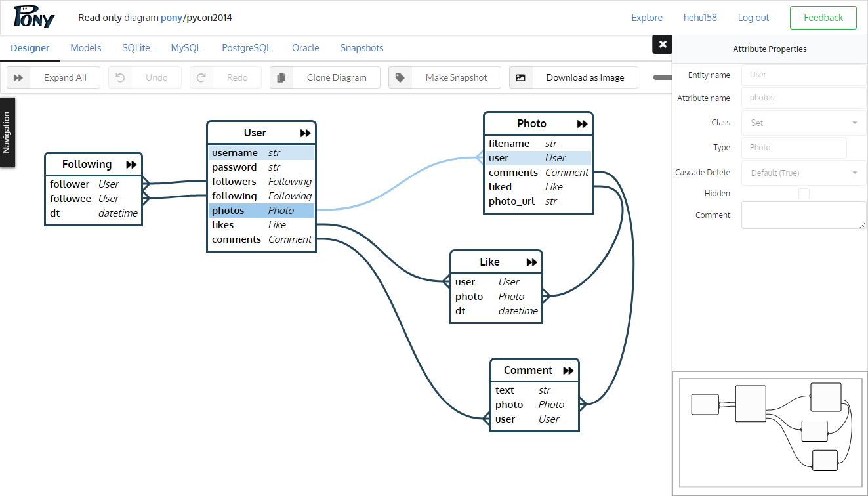868x496 pixels.
Task: Click the Pony logo
Action: (x=33, y=18)
